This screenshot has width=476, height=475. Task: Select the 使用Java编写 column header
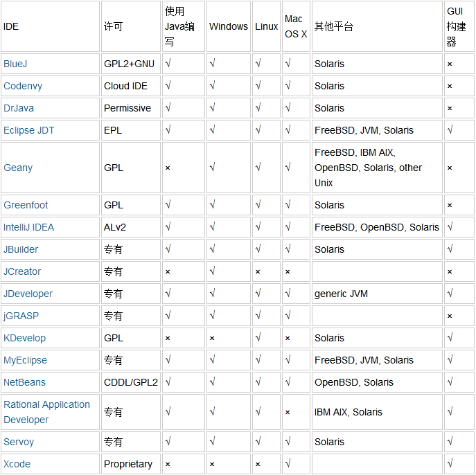click(x=184, y=26)
